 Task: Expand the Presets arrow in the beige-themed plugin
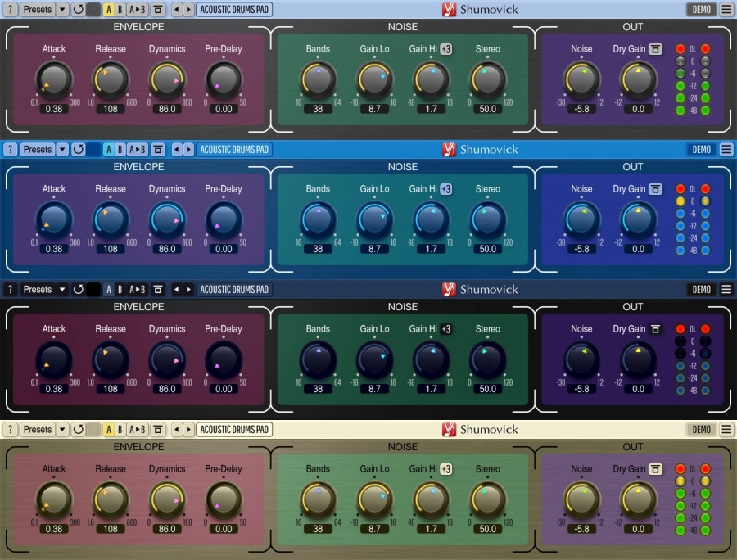[x=62, y=429]
